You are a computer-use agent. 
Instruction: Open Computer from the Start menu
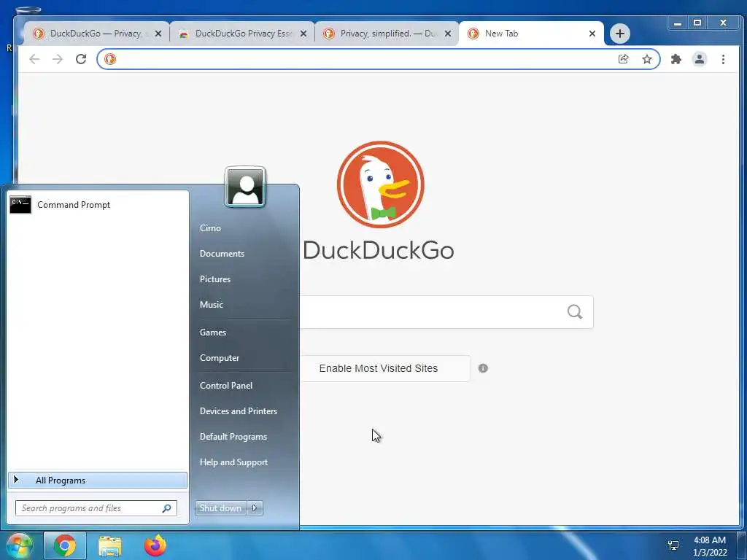pos(220,357)
